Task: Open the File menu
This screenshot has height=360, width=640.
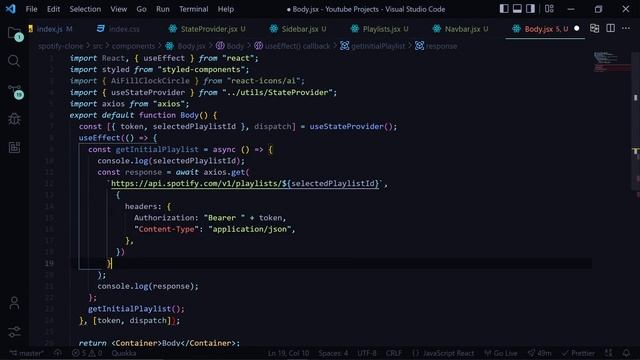Action: pos(31,9)
